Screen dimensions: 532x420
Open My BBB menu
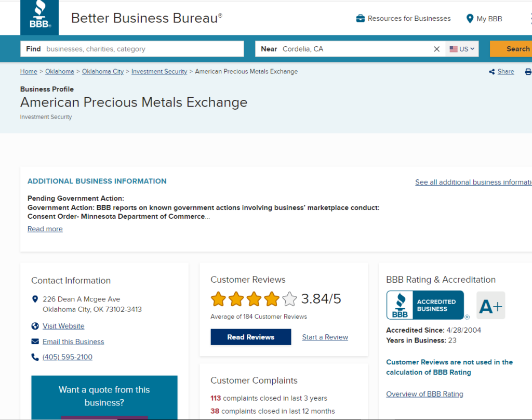point(484,19)
